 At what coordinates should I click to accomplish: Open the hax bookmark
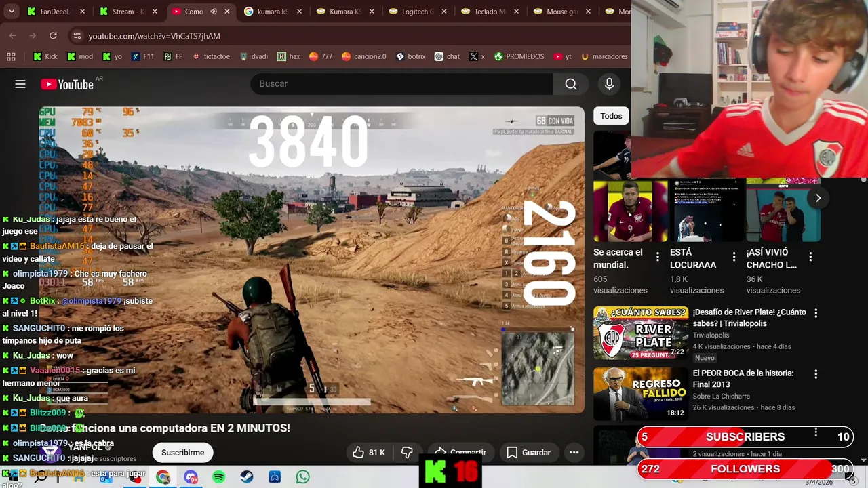(x=288, y=56)
